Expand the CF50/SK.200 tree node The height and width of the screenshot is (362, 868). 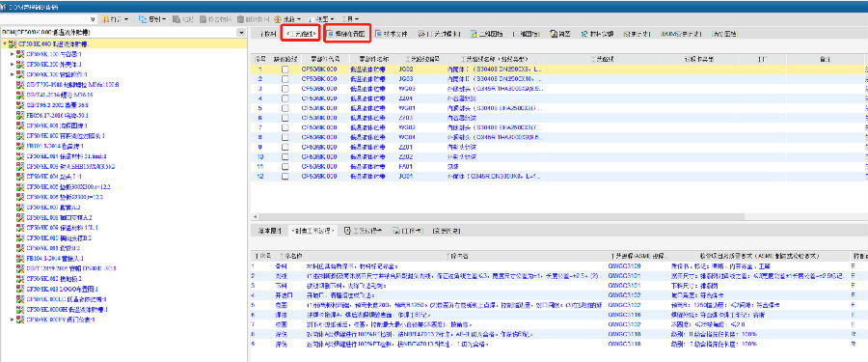coord(13,64)
